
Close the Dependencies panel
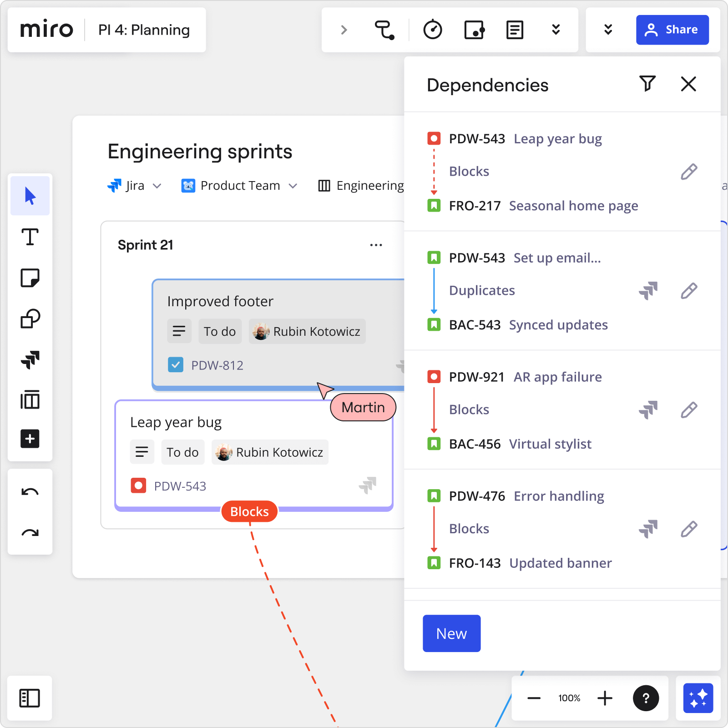tap(688, 84)
